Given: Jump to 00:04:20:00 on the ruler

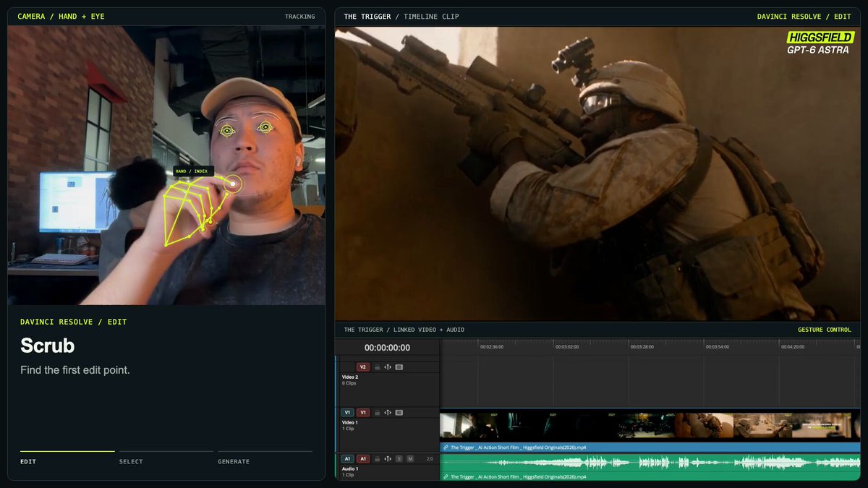Looking at the screenshot, I should 793,346.
